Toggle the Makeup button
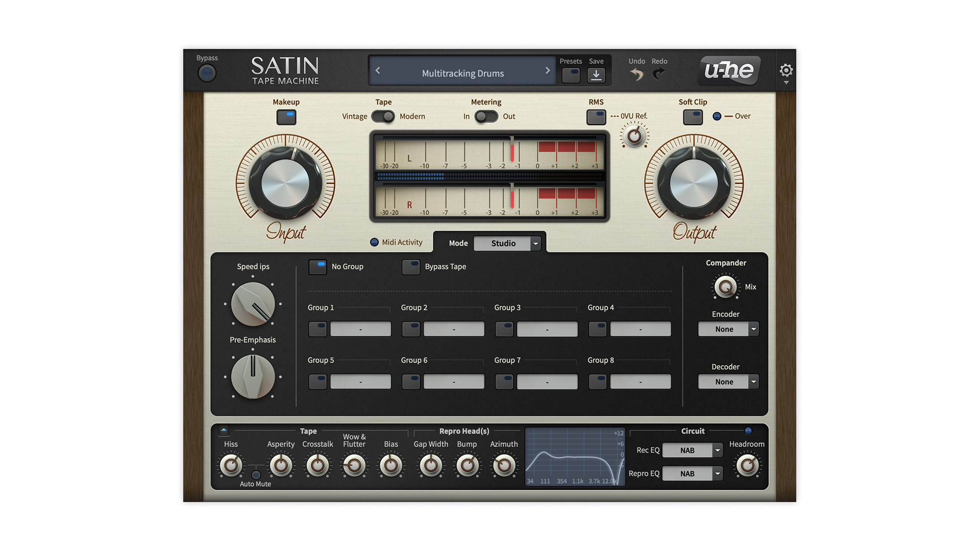Screen dimensions: 980x551 [286, 117]
